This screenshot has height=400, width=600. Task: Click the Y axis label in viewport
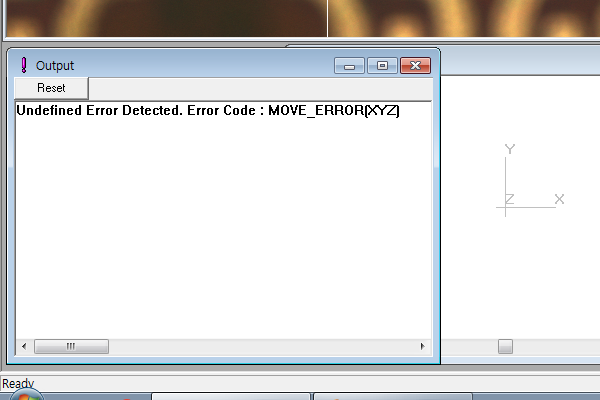[510, 149]
